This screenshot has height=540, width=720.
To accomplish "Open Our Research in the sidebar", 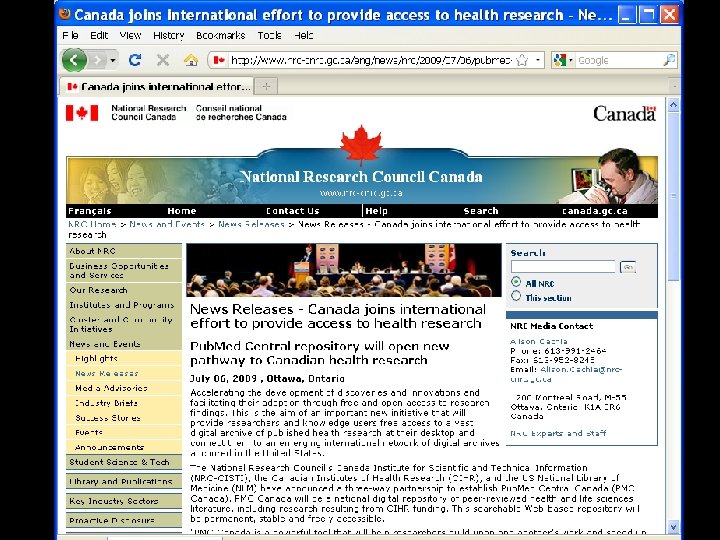I will coord(124,290).
